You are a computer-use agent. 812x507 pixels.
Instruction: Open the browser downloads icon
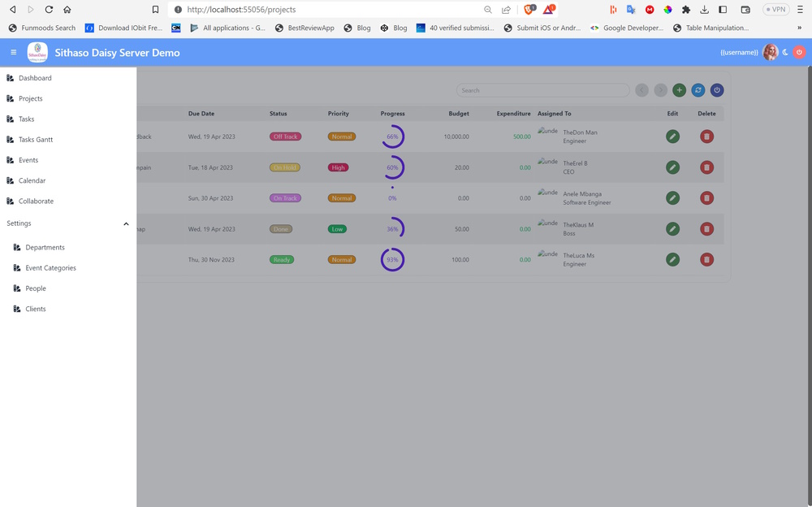(x=704, y=9)
